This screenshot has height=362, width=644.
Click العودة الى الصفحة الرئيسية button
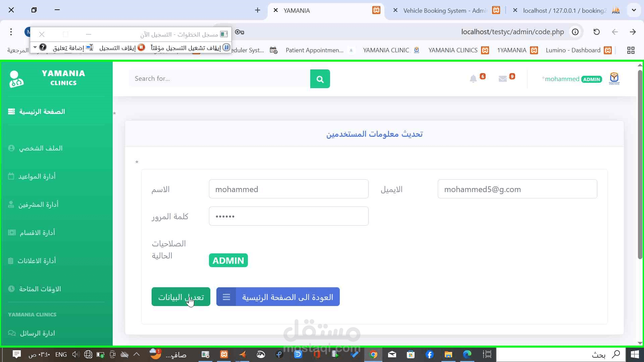tap(278, 297)
